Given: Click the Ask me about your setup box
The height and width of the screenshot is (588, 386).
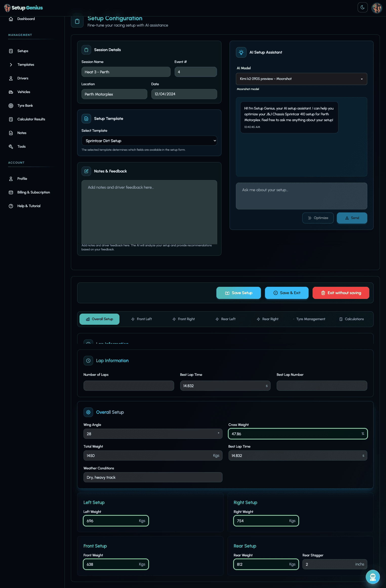Looking at the screenshot, I should (x=301, y=196).
